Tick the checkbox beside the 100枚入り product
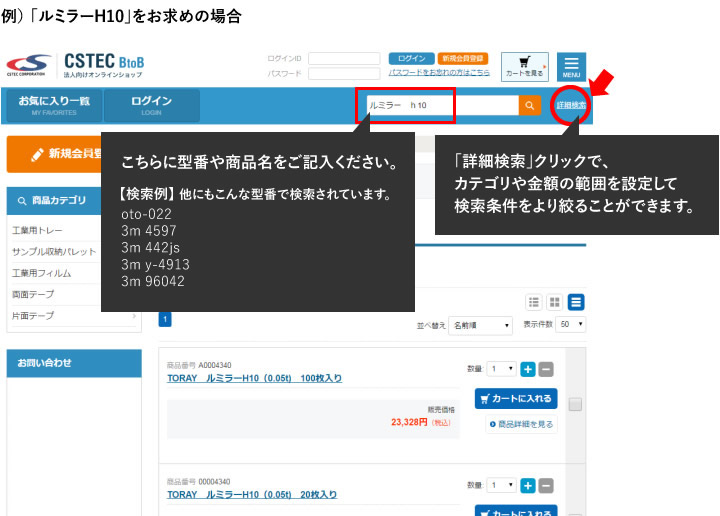 click(575, 404)
